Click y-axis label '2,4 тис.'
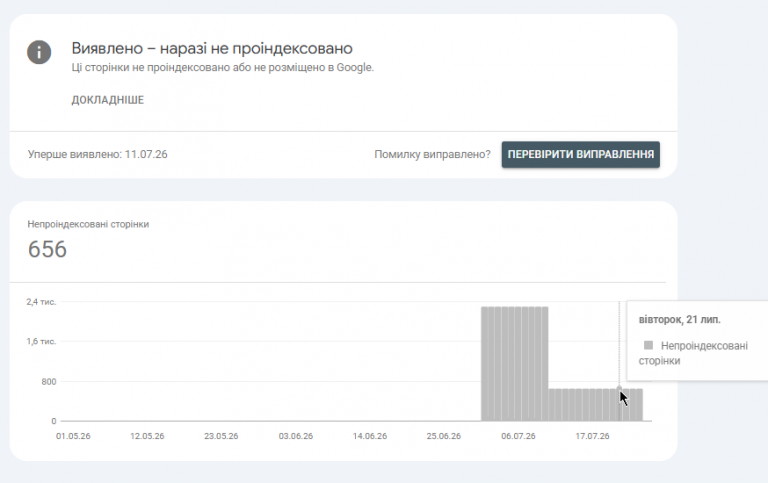Image resolution: width=768 pixels, height=483 pixels. 41,302
